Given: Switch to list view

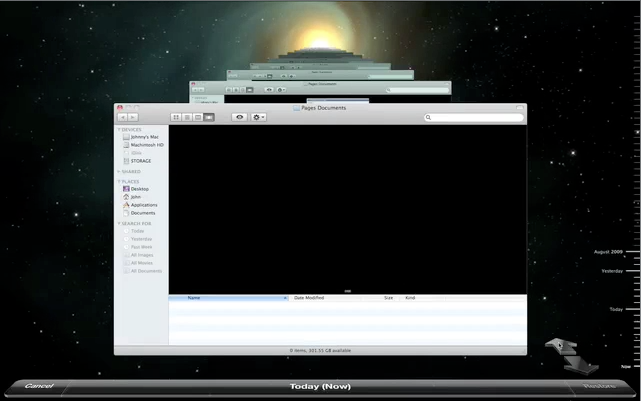Looking at the screenshot, I should (x=187, y=117).
